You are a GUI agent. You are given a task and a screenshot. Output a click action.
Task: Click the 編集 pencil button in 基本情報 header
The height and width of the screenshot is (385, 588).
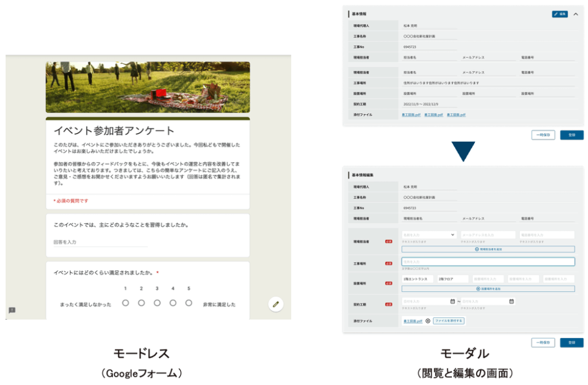[x=559, y=14]
